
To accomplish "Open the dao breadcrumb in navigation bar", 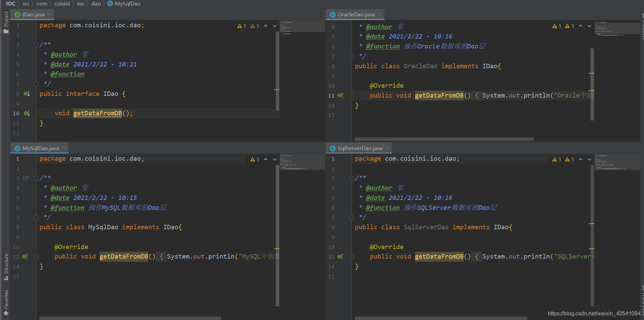I will [x=96, y=4].
